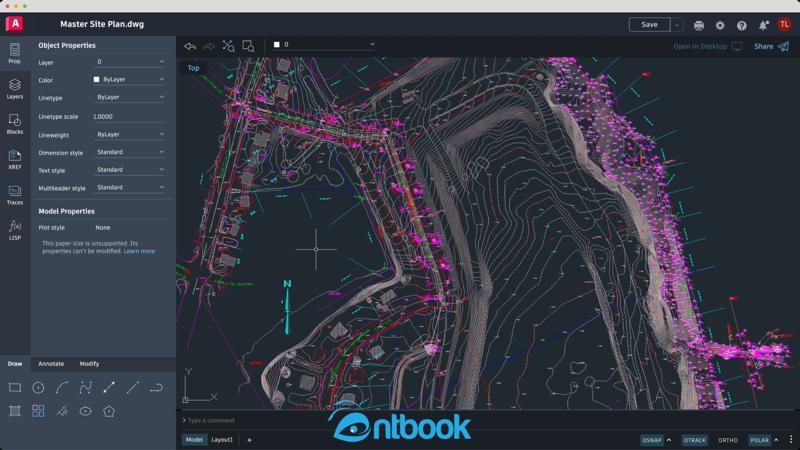Open the LISP panel in sidebar

pos(15,230)
